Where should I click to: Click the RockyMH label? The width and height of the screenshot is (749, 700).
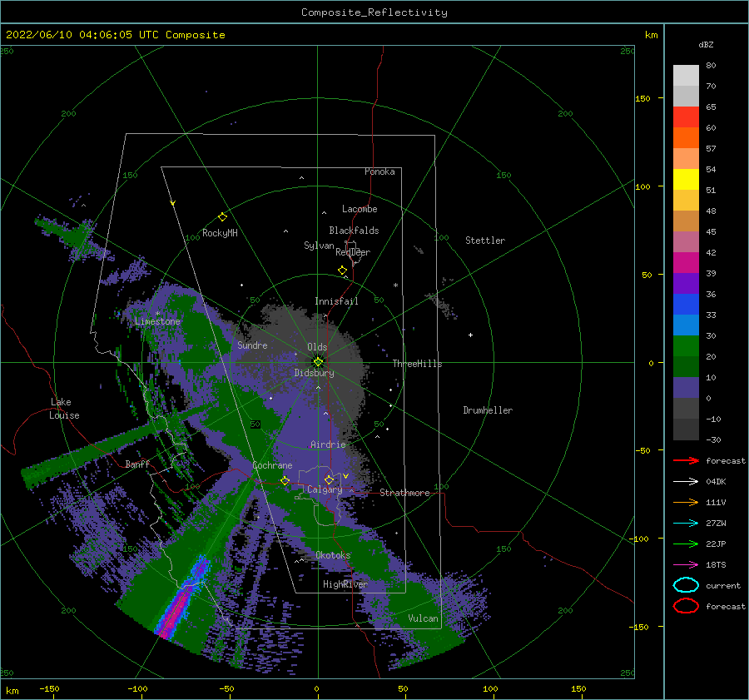pyautogui.click(x=220, y=233)
